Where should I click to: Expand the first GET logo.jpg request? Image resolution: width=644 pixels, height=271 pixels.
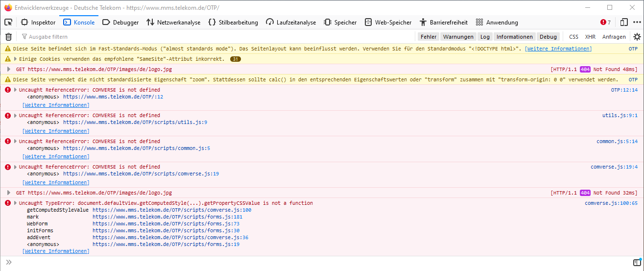tap(9, 69)
